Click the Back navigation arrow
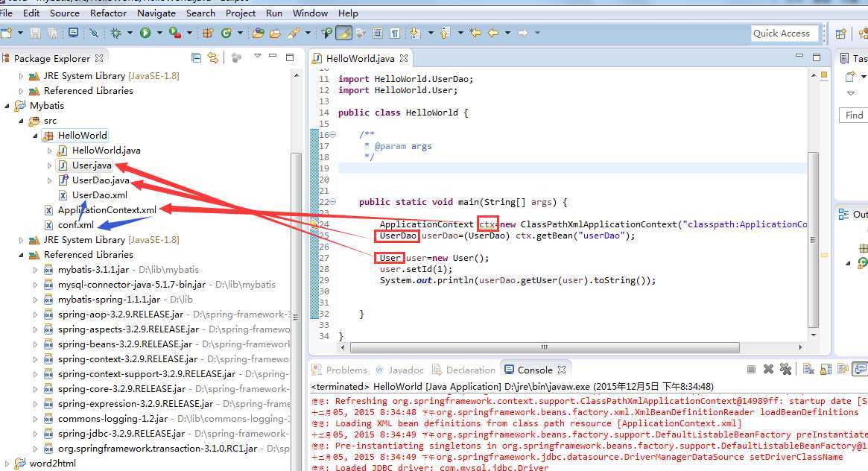Image resolution: width=868 pixels, height=471 pixels. click(x=492, y=34)
